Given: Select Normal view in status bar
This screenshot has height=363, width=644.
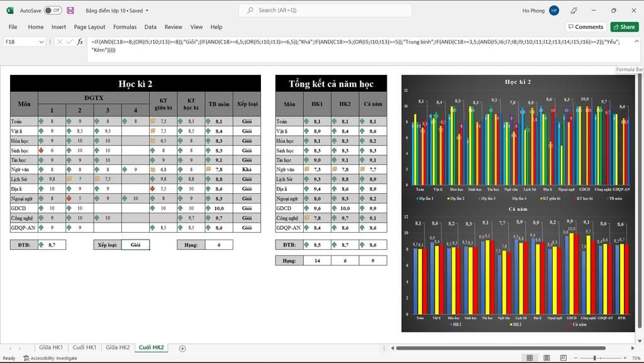Looking at the screenshot, I should 530,358.
